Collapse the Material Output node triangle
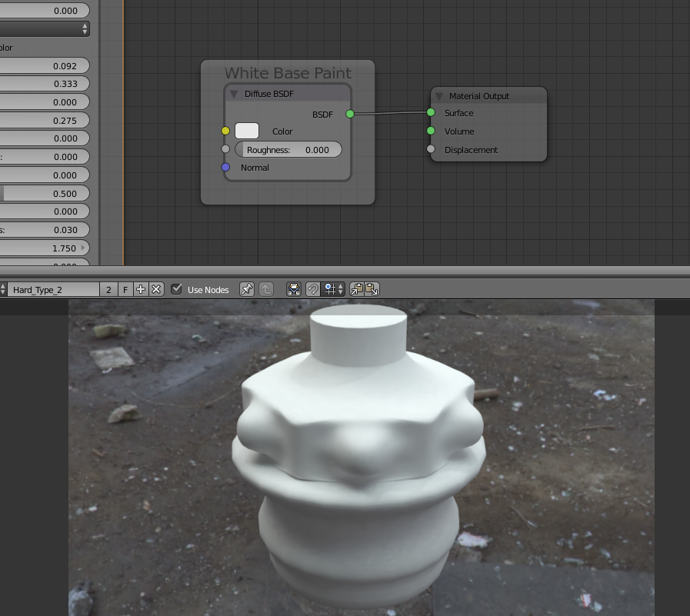The height and width of the screenshot is (616, 690). click(x=438, y=96)
